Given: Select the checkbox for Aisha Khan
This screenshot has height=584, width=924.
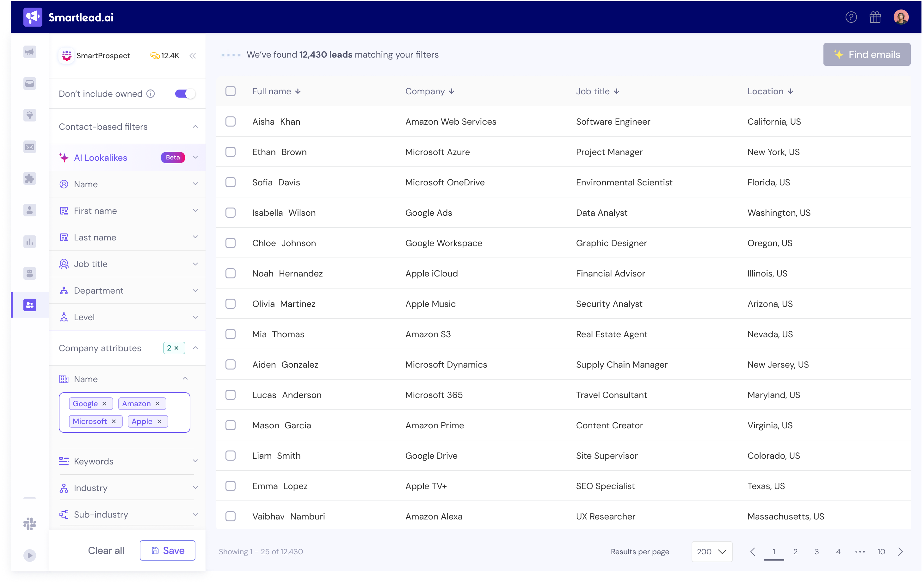Looking at the screenshot, I should click(x=230, y=122).
